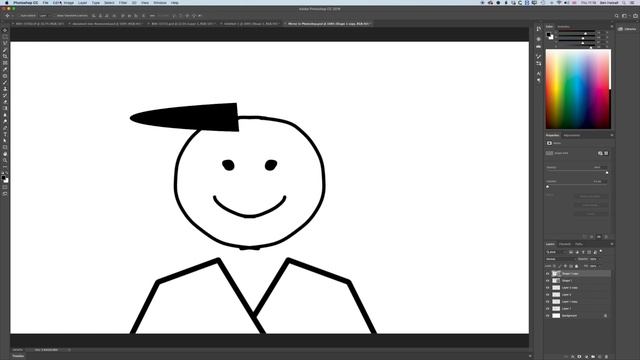This screenshot has width=640, height=360.
Task: Select the History Brush tool
Action: (5, 96)
